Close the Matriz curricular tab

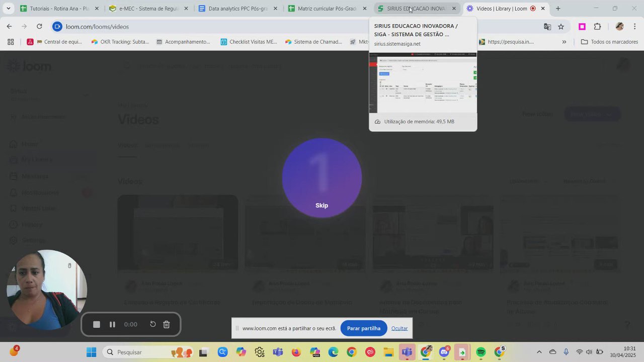365,9
